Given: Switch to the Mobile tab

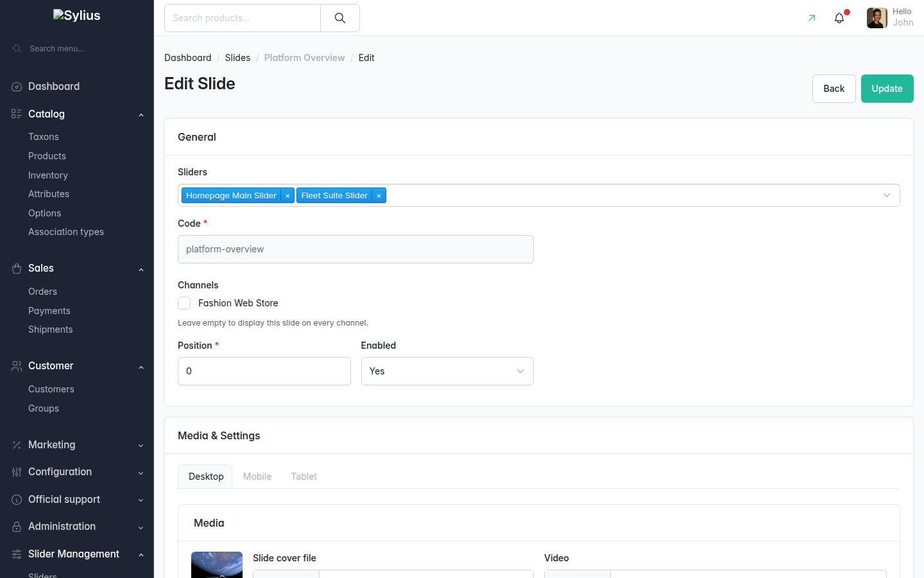Looking at the screenshot, I should pos(257,477).
